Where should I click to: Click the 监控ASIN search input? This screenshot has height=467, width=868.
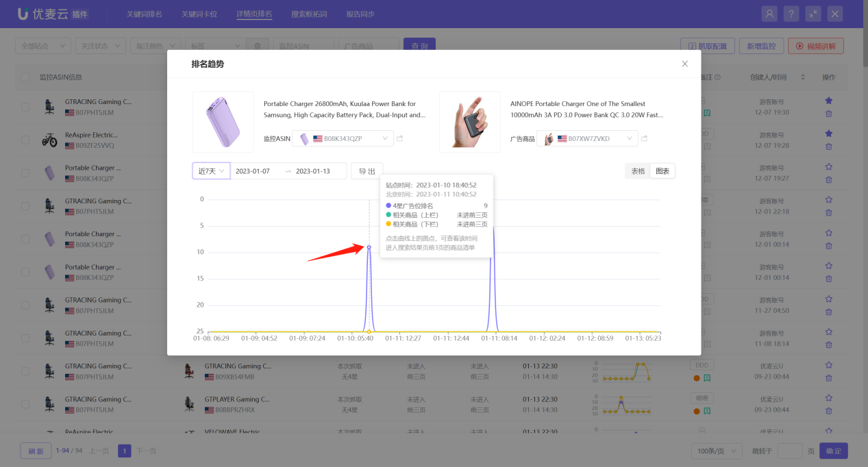[302, 46]
